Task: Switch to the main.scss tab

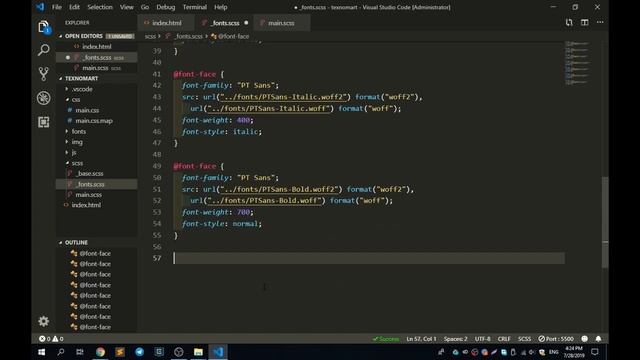Action: pyautogui.click(x=281, y=23)
